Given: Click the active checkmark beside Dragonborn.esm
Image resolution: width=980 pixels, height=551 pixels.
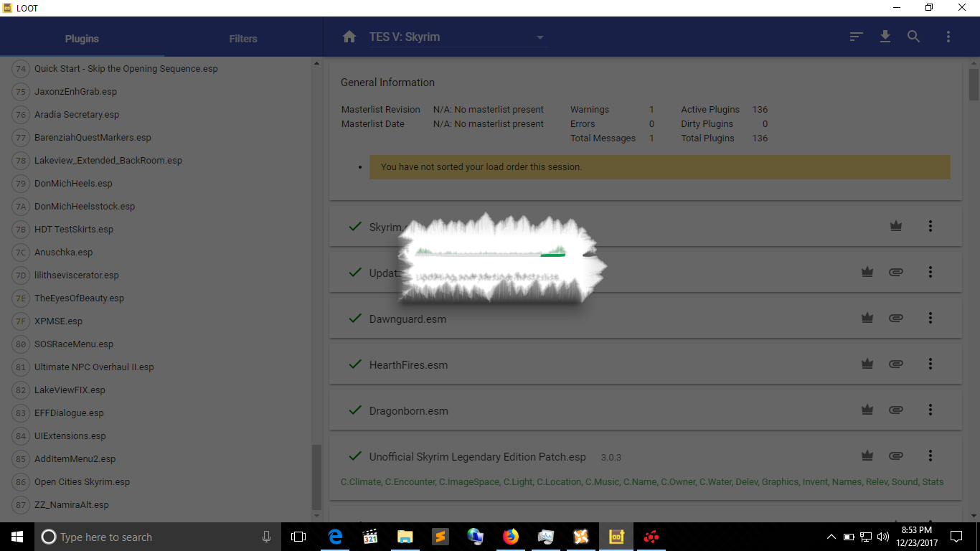Looking at the screenshot, I should [354, 410].
